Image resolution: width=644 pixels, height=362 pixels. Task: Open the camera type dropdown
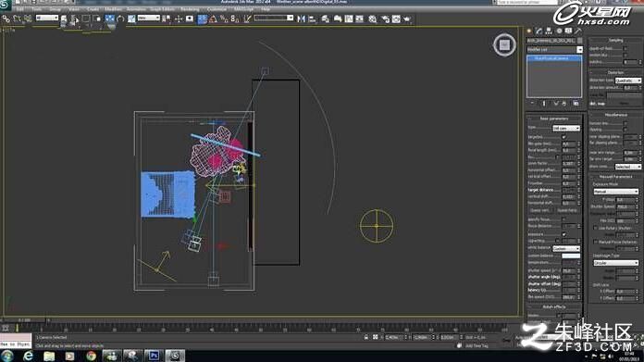click(x=566, y=129)
